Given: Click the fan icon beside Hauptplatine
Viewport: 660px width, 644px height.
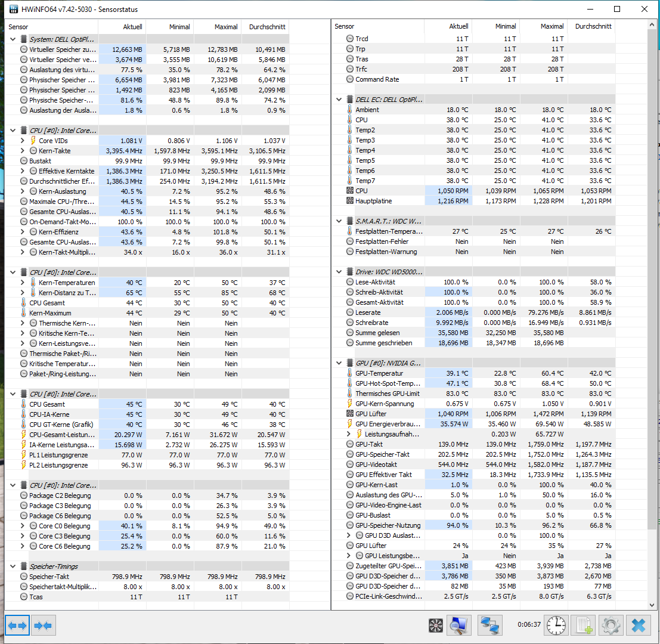Looking at the screenshot, I should pos(350,201).
